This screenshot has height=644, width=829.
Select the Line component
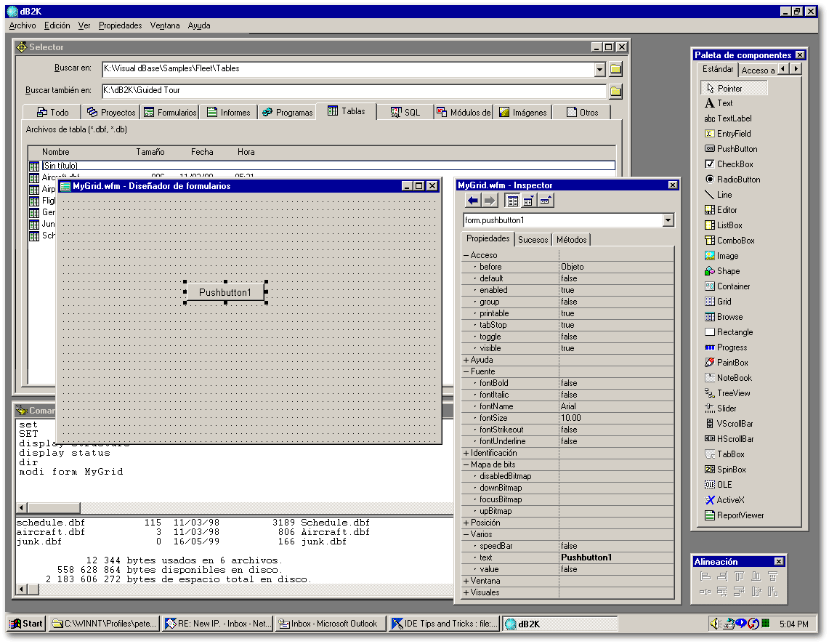718,195
